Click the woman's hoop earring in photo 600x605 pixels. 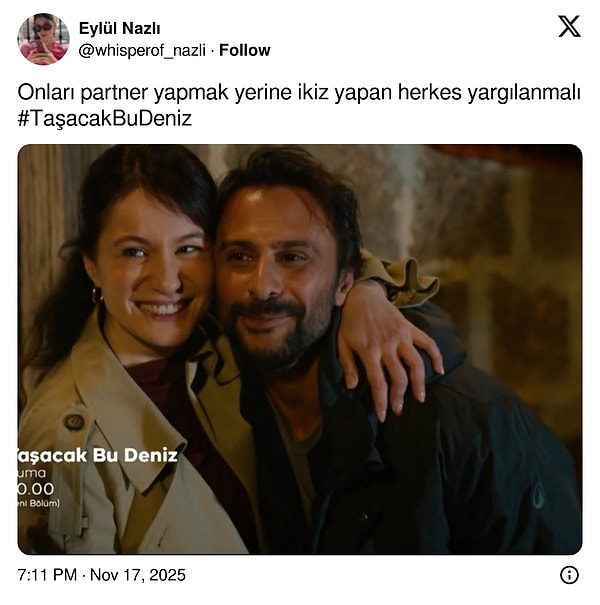coord(97,296)
